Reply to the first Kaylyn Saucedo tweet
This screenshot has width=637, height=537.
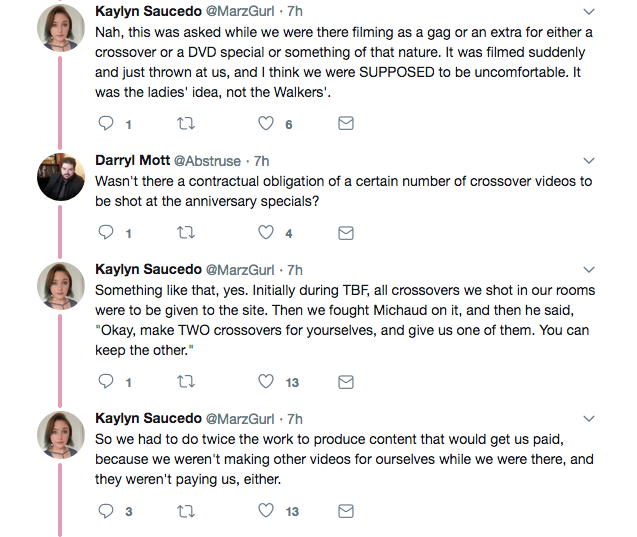pyautogui.click(x=107, y=124)
